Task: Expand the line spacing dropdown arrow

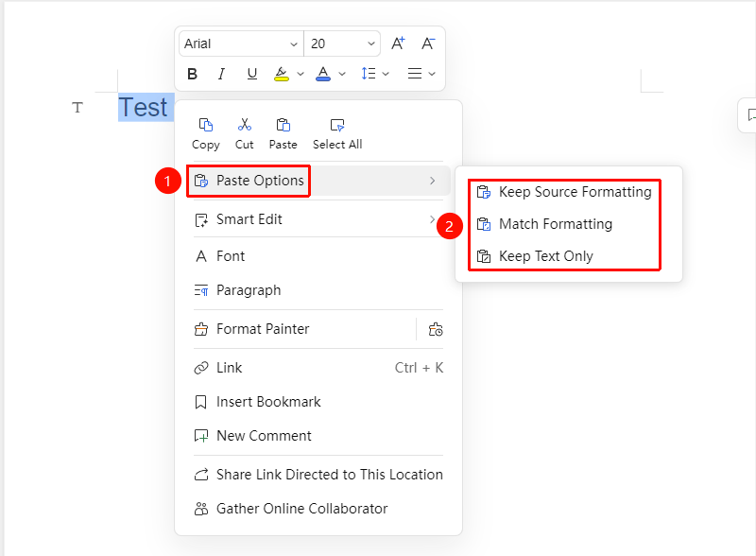Action: tap(386, 74)
